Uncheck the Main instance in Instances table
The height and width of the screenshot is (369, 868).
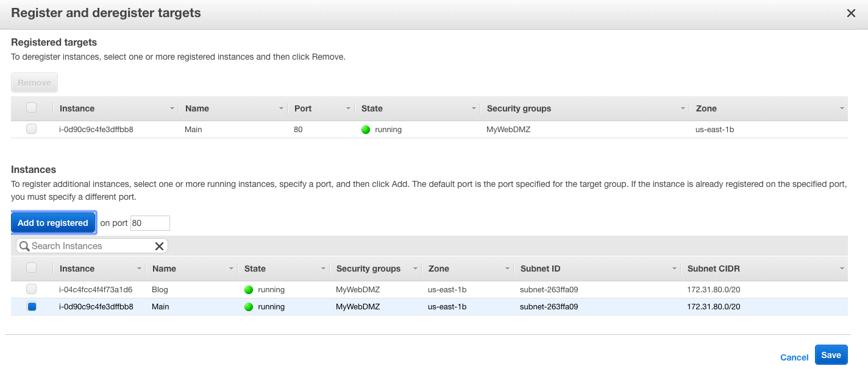click(x=32, y=307)
